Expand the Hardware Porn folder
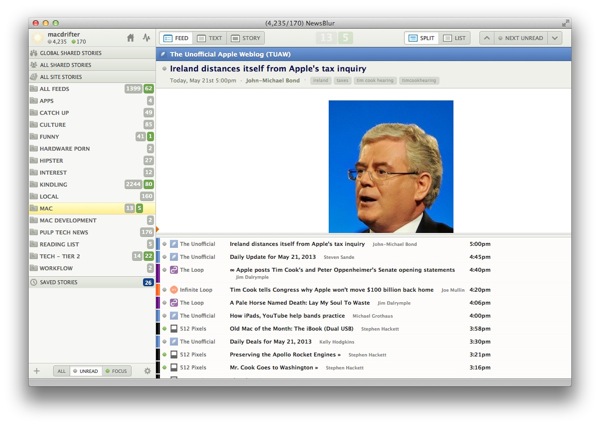Image resolution: width=600 pixels, height=426 pixels. click(x=92, y=149)
